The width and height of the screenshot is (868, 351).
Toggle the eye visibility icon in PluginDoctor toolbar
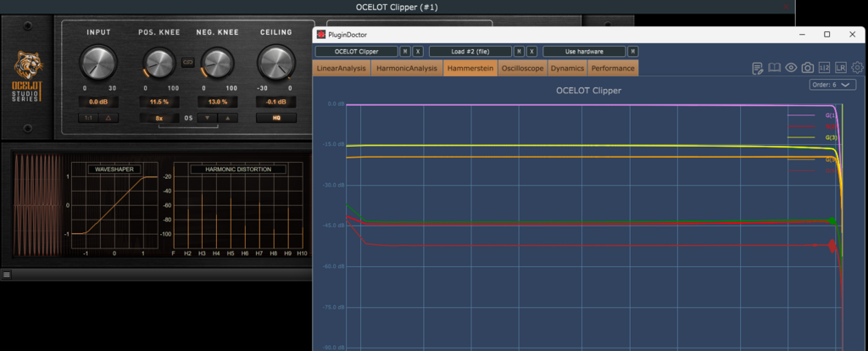pyautogui.click(x=791, y=68)
